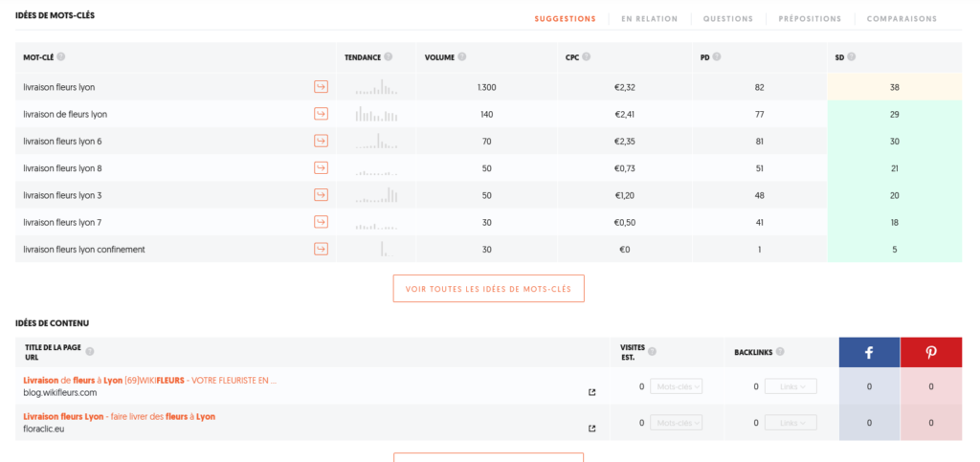Click the SD score cell showing 29
This screenshot has height=462, width=980.
click(895, 114)
